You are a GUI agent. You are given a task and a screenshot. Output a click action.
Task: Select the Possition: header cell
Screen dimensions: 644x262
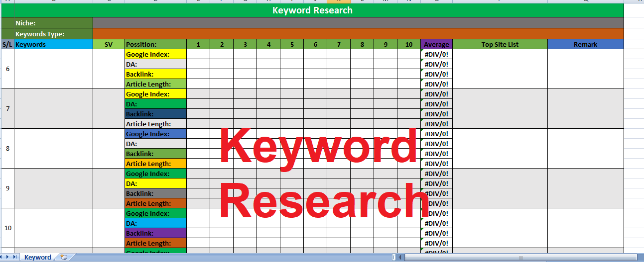click(x=155, y=44)
